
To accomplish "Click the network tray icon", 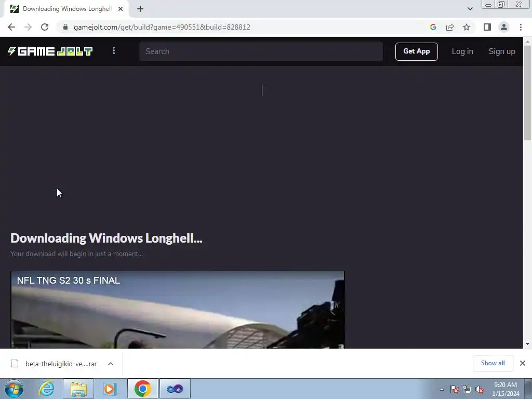I will point(467,389).
